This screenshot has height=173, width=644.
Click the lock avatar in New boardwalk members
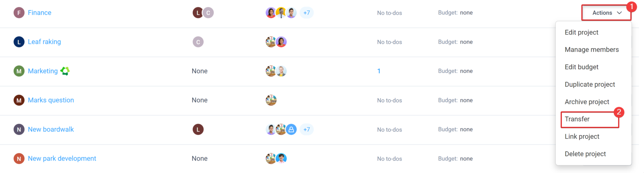click(291, 130)
